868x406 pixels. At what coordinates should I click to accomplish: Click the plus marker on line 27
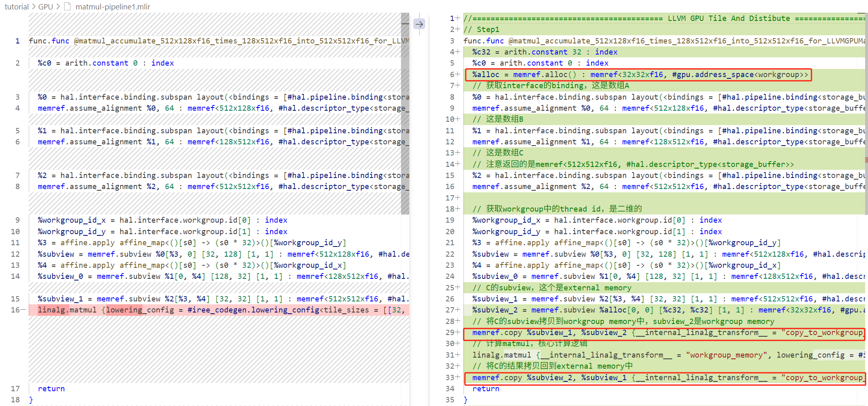458,310
